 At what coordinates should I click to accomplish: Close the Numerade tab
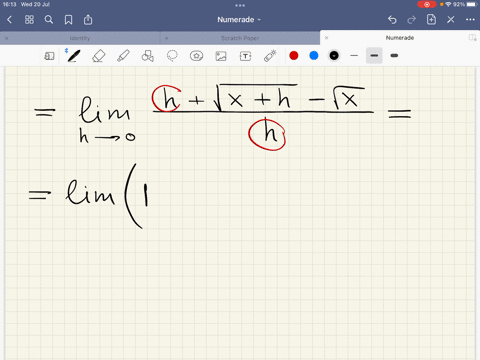click(x=327, y=38)
